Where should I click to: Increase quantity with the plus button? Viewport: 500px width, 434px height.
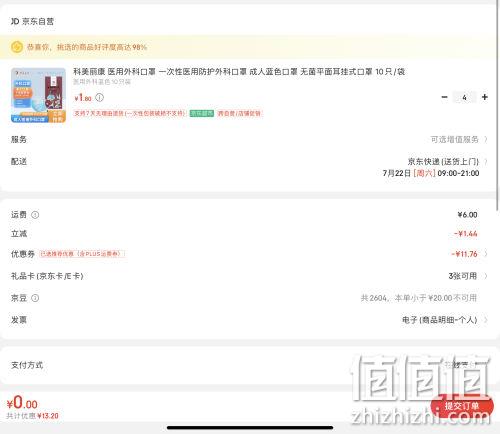(x=485, y=97)
